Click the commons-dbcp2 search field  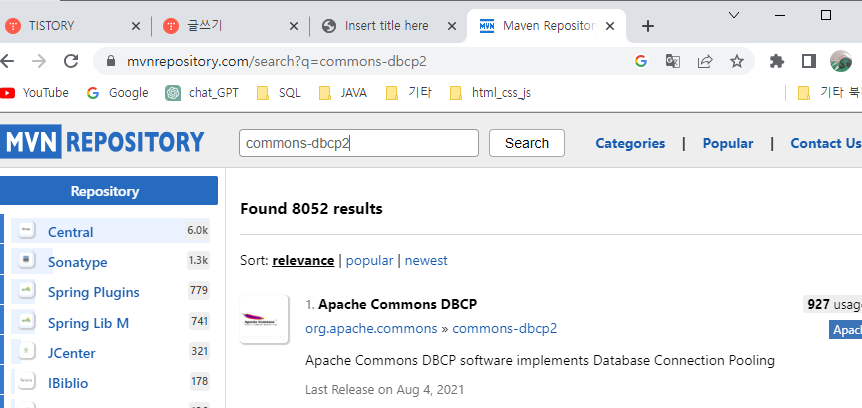(358, 143)
